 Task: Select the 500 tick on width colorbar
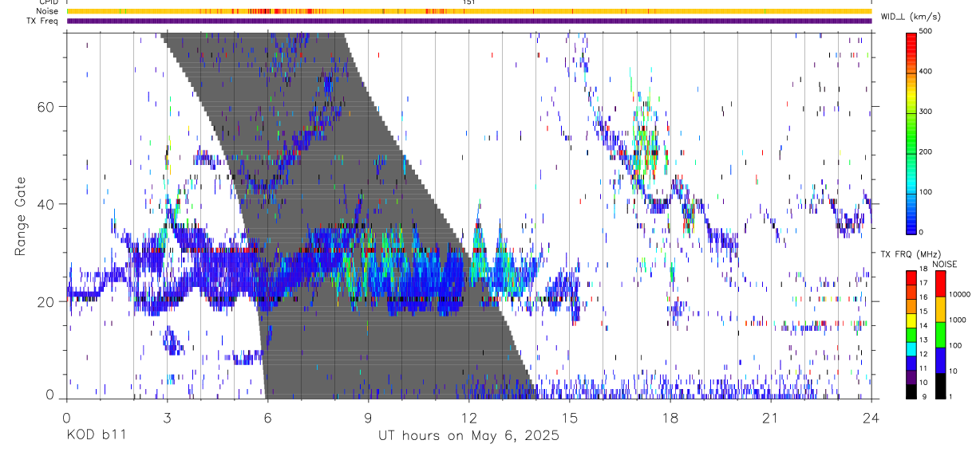pos(927,31)
